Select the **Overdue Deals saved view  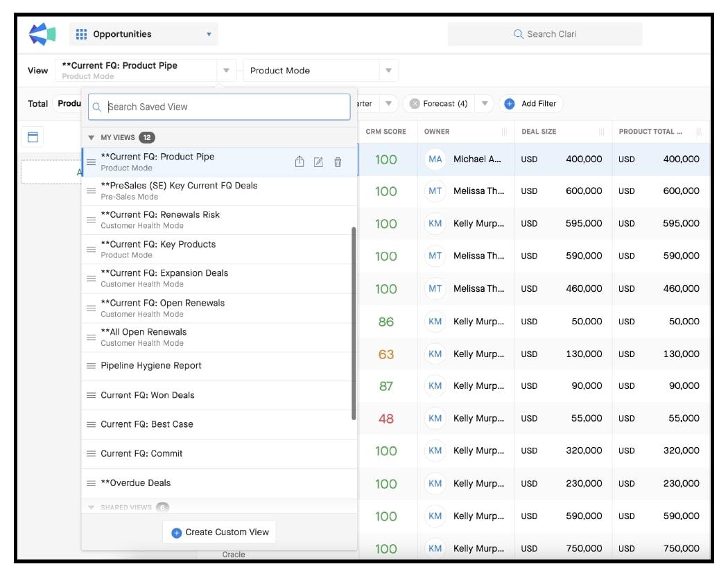(x=136, y=483)
